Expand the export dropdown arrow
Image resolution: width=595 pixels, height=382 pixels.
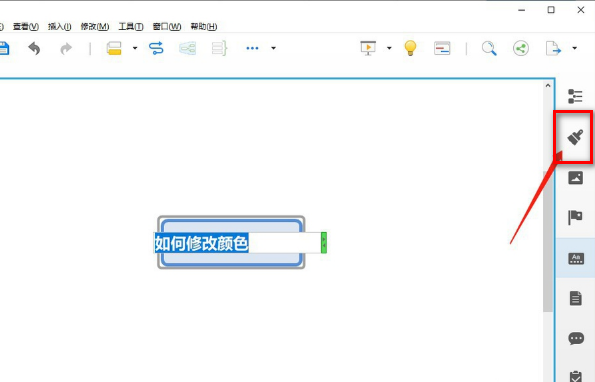coord(575,48)
